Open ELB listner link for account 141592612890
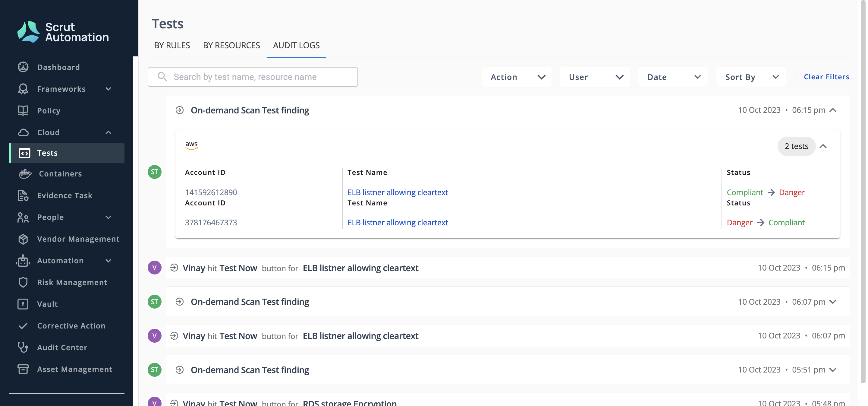Viewport: 868px width, 406px height. 398,192
